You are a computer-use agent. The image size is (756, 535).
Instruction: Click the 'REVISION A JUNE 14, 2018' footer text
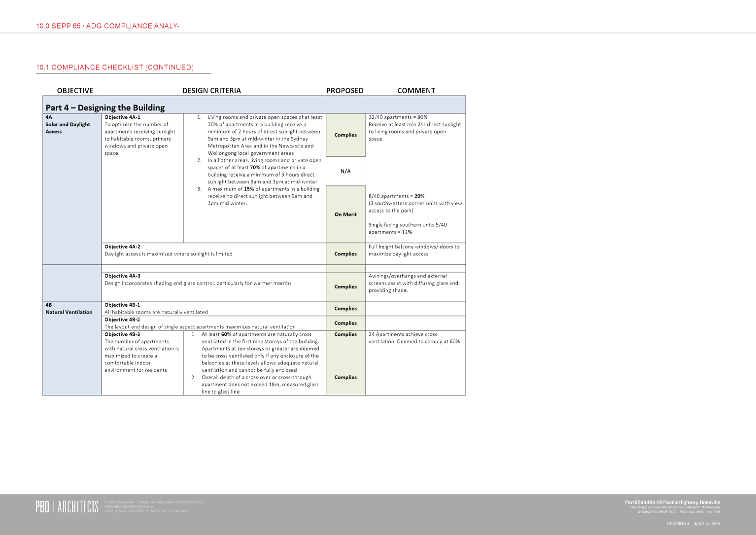(693, 524)
